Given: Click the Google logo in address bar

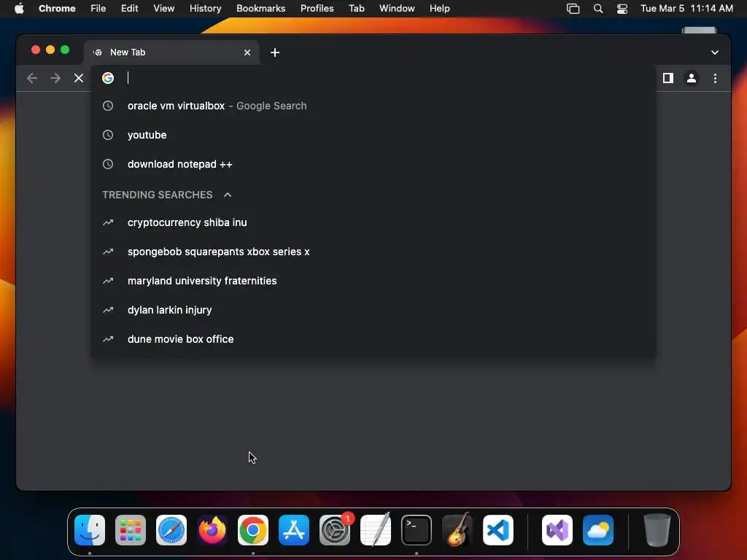Looking at the screenshot, I should (108, 78).
